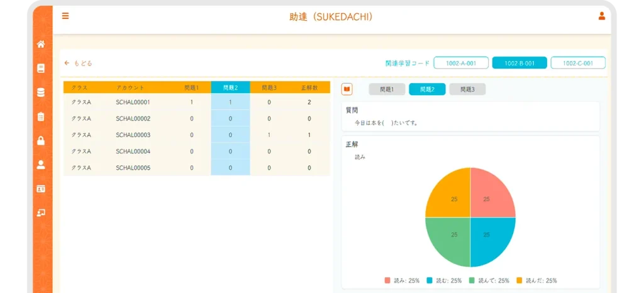This screenshot has height=293, width=644.
Task: Open the ID card icon in the sidebar
Action: click(41, 189)
